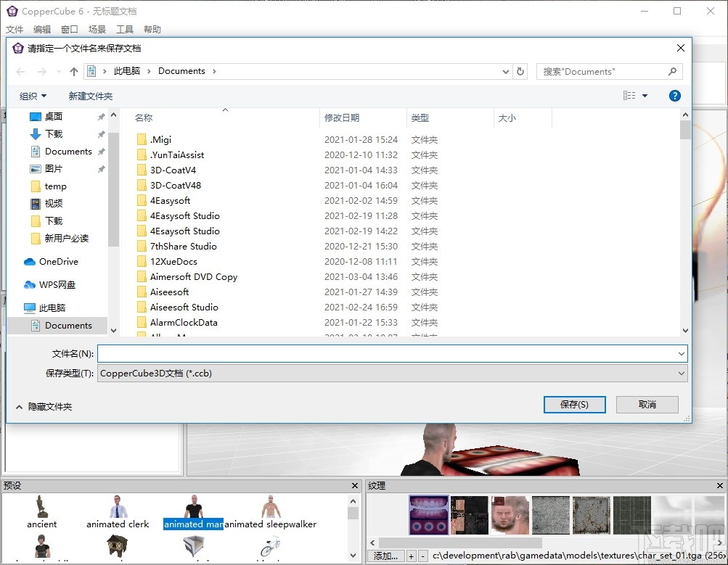Select the Aiseesoft Studio folder

coord(184,307)
